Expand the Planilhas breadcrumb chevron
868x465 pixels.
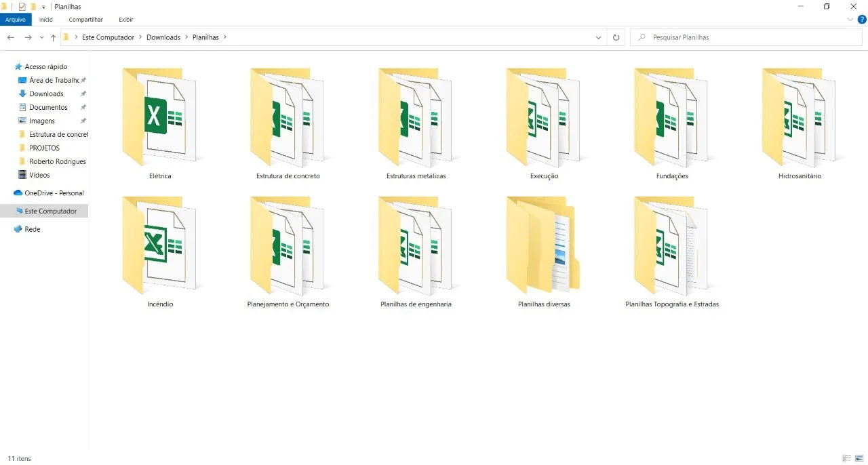coord(224,37)
